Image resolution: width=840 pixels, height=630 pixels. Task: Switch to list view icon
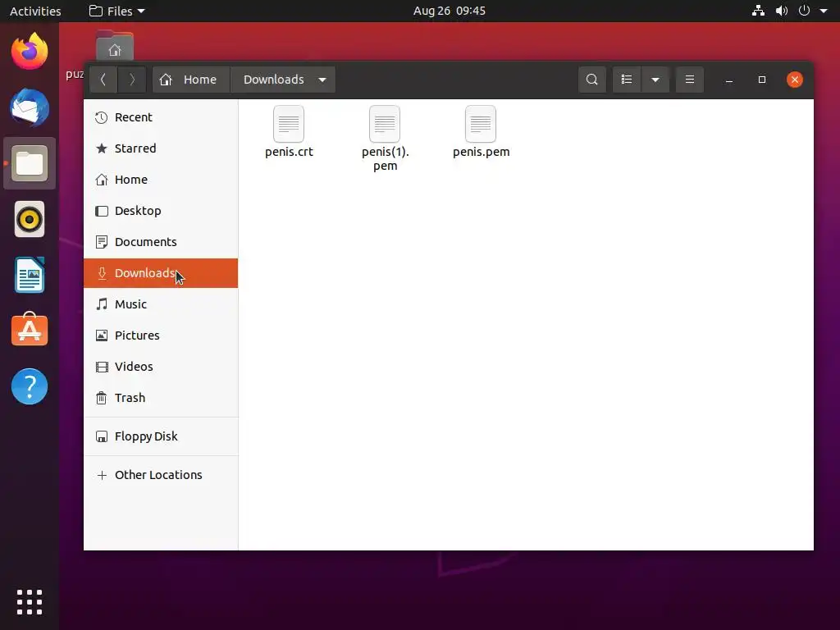pyautogui.click(x=627, y=80)
